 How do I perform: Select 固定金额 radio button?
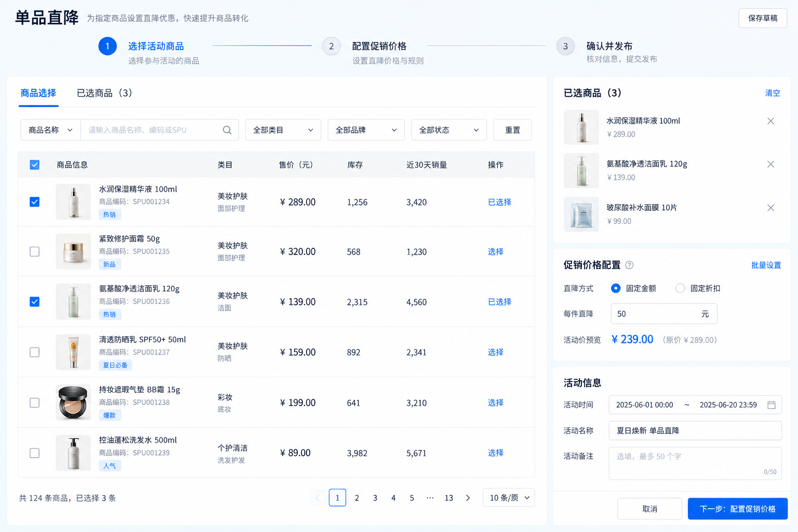tap(616, 288)
